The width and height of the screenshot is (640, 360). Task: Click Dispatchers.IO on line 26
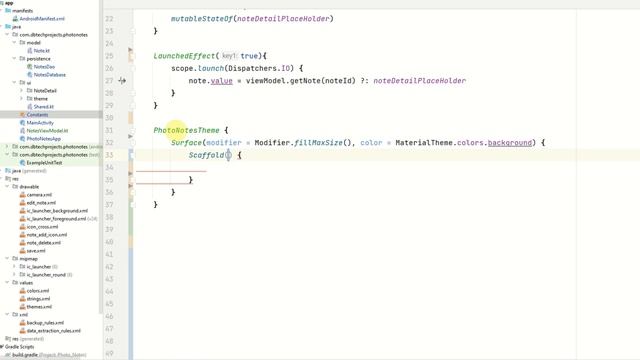click(x=259, y=68)
